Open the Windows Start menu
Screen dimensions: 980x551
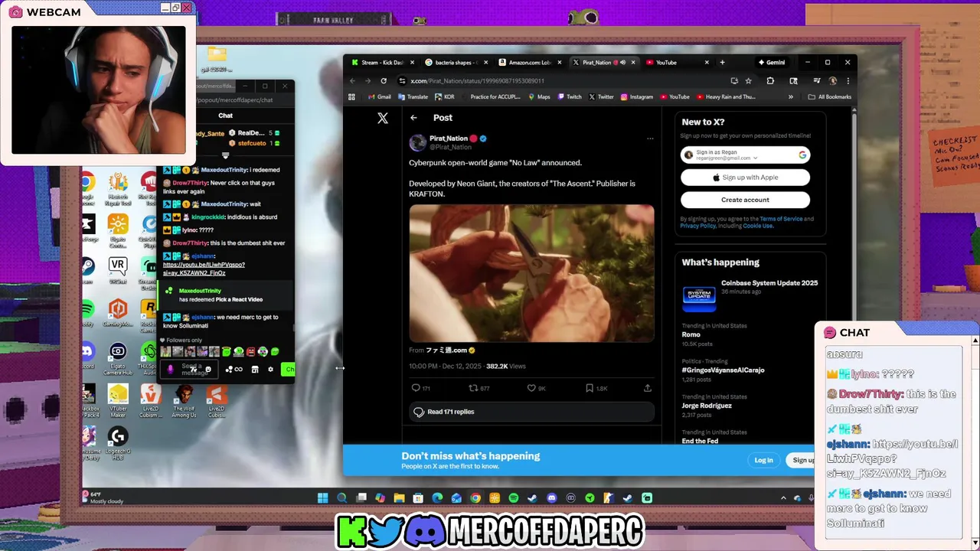click(322, 498)
